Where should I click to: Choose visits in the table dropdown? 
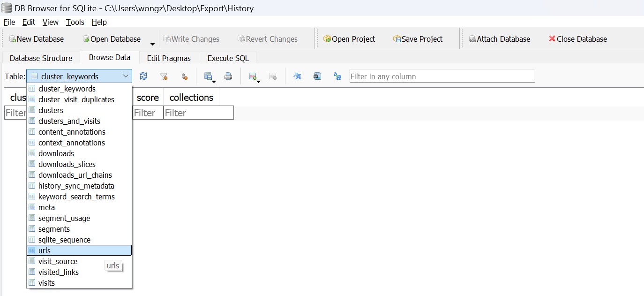(46, 283)
